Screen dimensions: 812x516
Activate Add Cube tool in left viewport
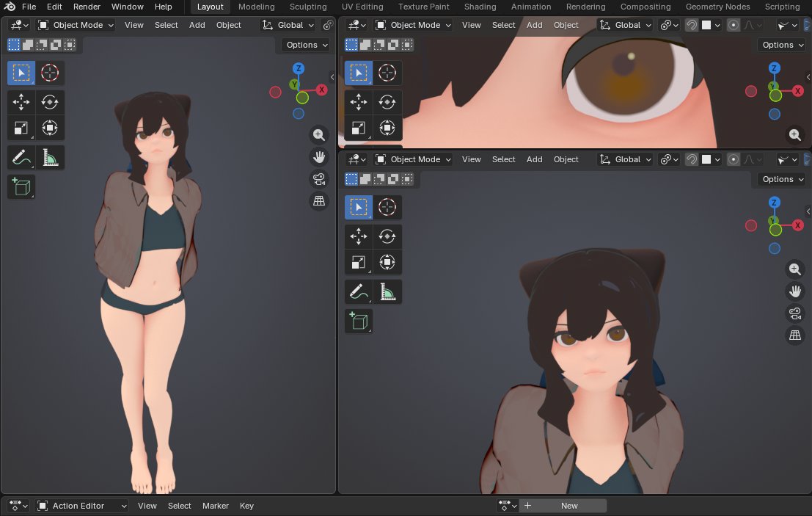pos(21,186)
